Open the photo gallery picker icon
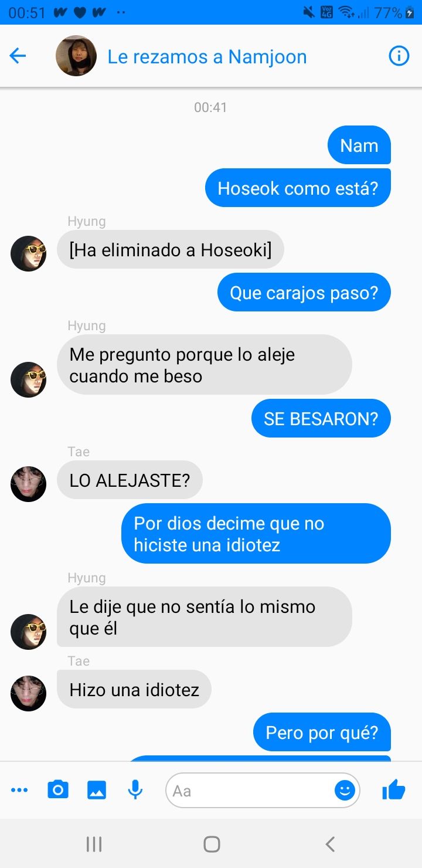The image size is (422, 868). tap(97, 790)
